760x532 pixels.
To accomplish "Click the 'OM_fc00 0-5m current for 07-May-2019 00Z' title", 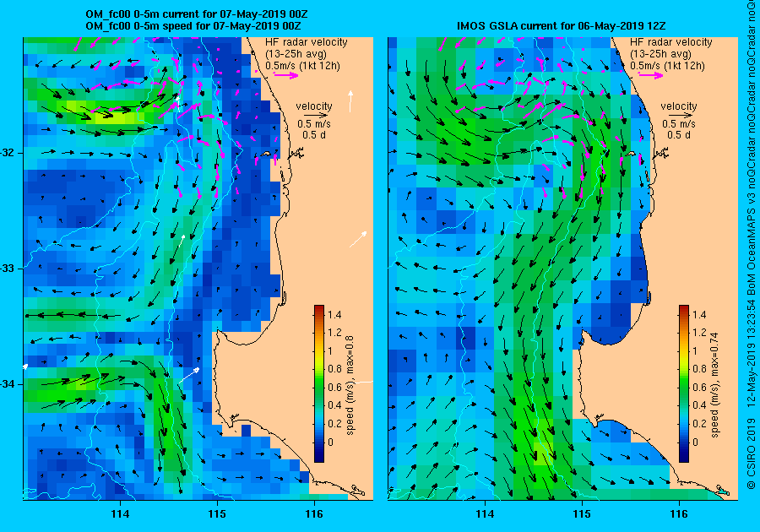I will [x=196, y=14].
